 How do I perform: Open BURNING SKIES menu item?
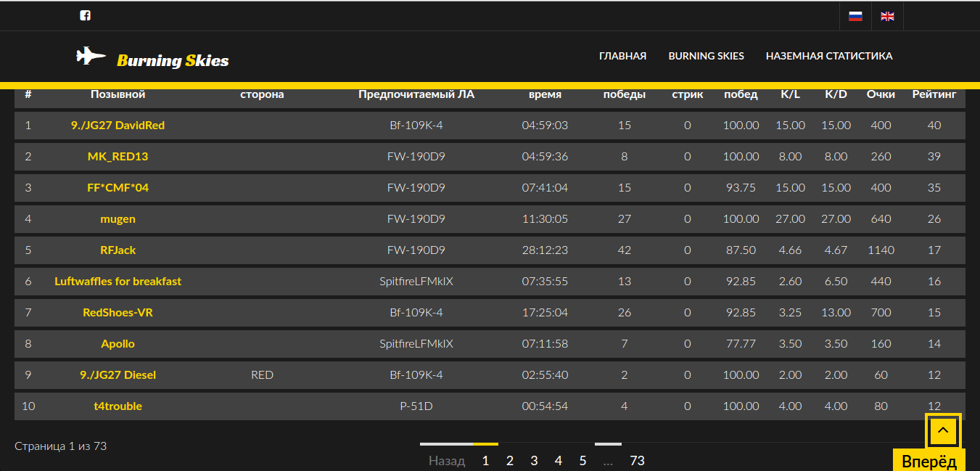[706, 56]
